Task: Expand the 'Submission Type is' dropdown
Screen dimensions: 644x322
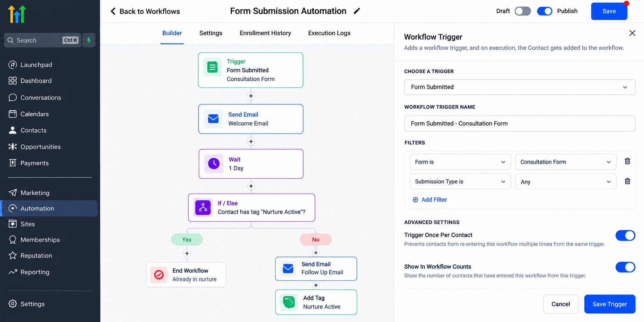Action: [460, 182]
